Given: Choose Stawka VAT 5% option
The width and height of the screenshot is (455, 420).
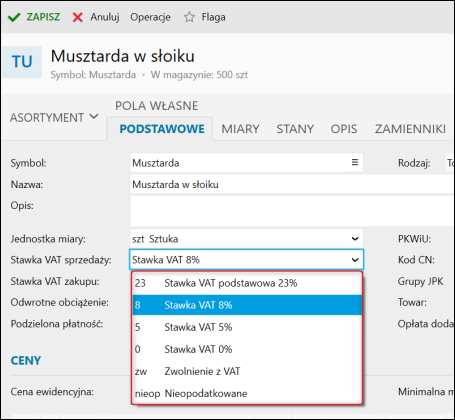Looking at the screenshot, I should 247,327.
